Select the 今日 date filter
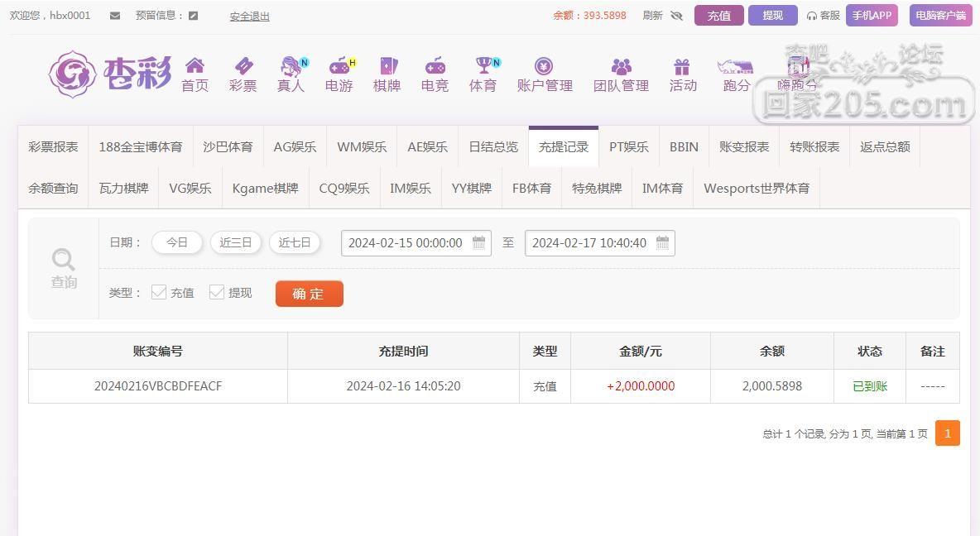 (177, 242)
